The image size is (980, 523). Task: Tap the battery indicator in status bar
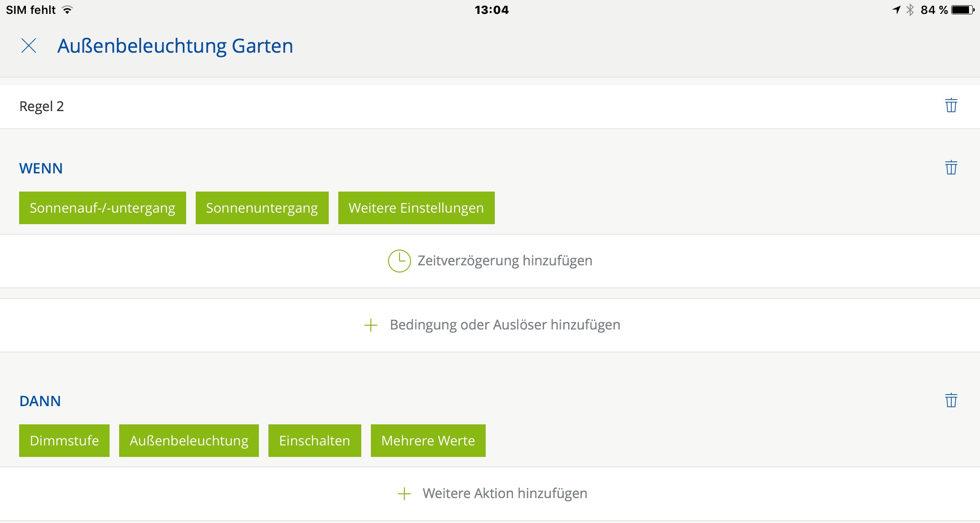tap(962, 10)
